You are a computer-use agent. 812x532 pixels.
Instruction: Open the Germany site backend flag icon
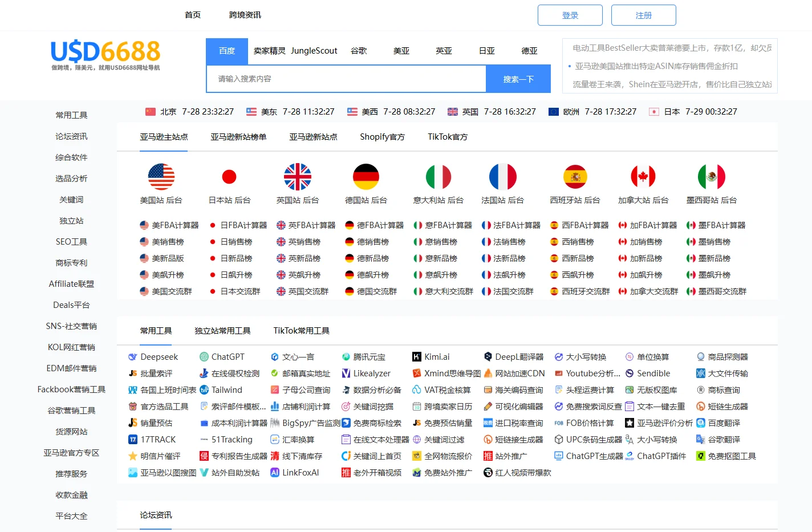(366, 177)
